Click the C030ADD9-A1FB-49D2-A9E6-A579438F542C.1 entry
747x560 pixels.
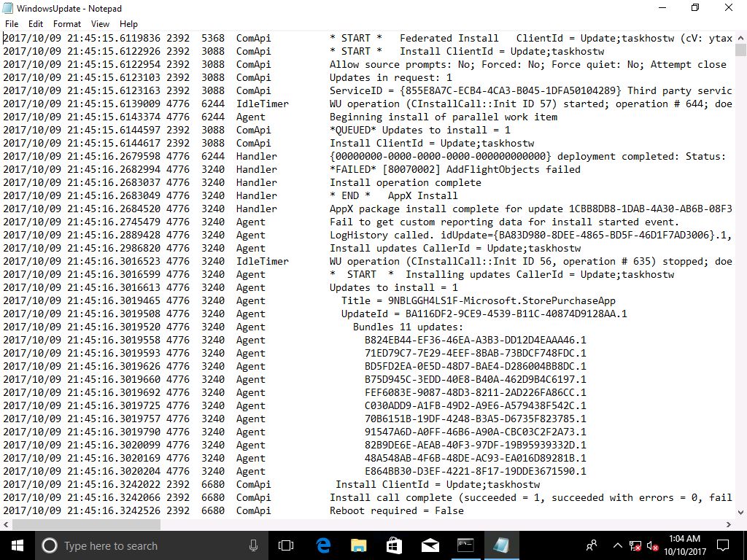pos(476,405)
